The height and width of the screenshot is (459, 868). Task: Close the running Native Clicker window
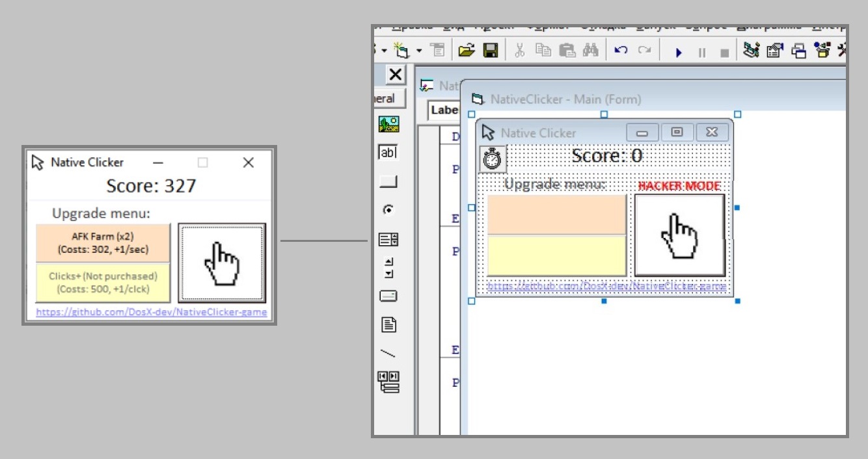248,163
